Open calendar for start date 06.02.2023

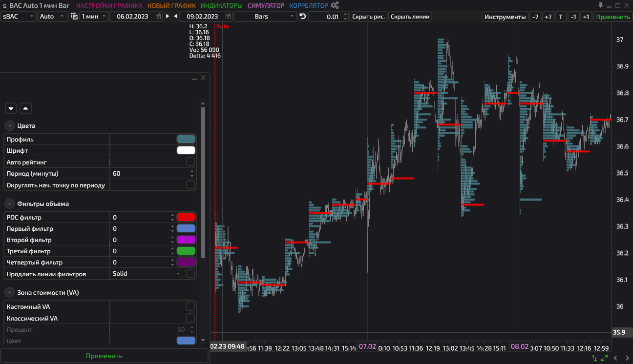tap(158, 16)
